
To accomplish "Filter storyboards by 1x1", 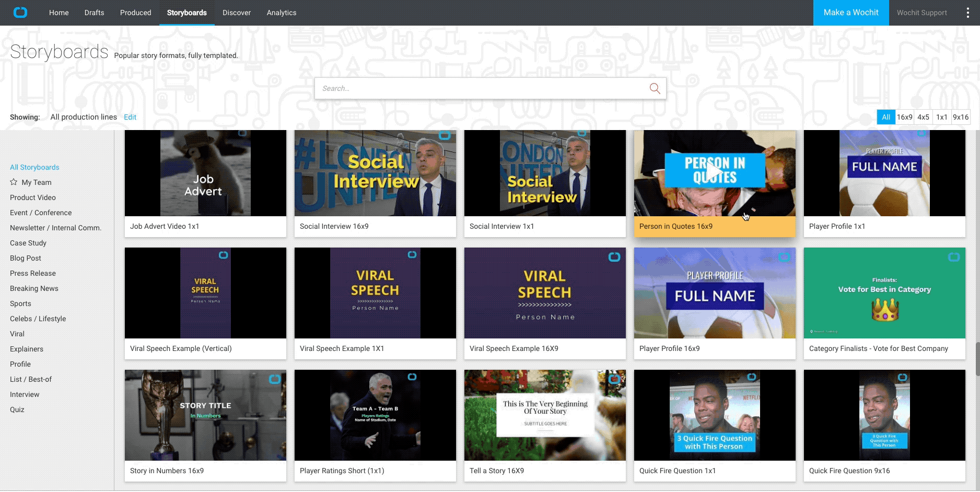I will point(941,117).
